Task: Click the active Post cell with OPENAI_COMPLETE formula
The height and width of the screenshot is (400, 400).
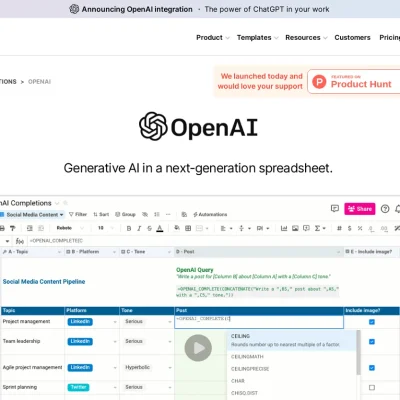Action: 259,322
